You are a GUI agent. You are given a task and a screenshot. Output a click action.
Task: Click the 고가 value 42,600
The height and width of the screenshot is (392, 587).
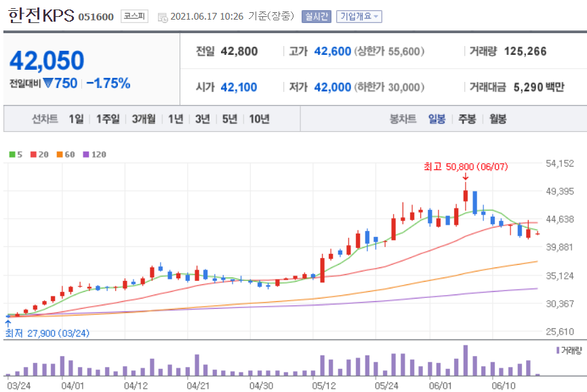click(x=332, y=51)
